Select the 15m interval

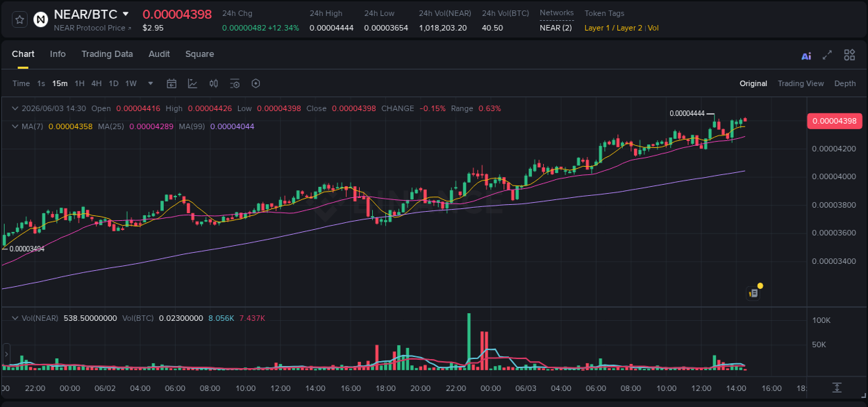[x=60, y=83]
